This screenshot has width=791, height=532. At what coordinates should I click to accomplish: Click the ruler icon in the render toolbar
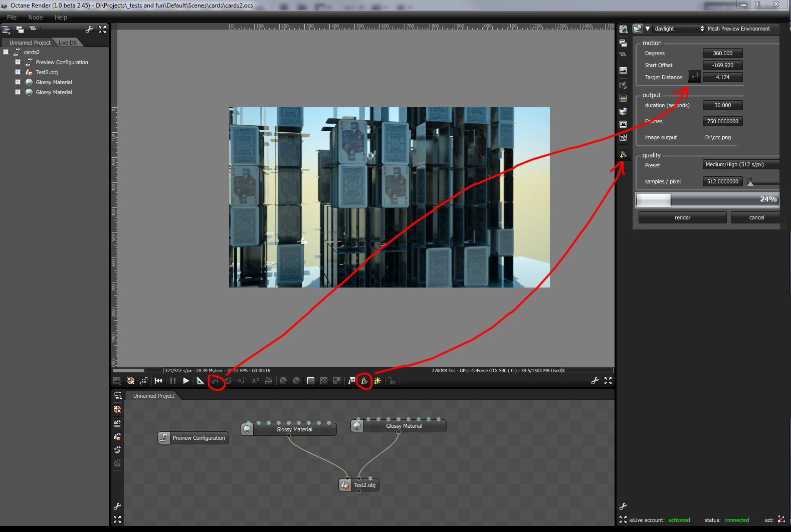click(201, 381)
